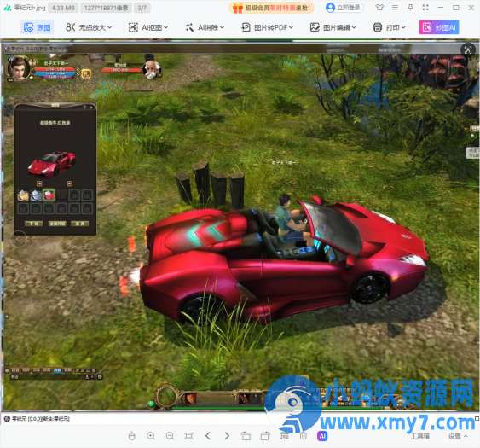This screenshot has width=480, height=448.
Task: Delete image using the trash icon
Action: tap(303, 436)
